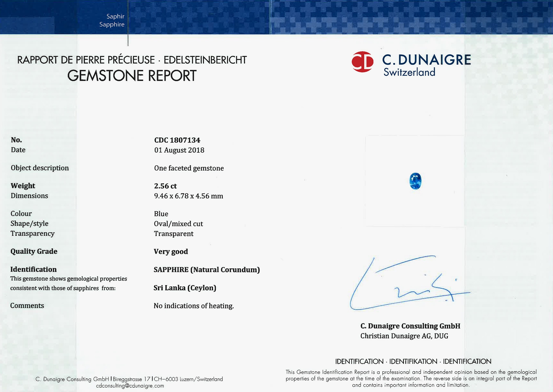The image size is (553, 392).
Task: Click the Saphir label in the header
Action: pyautogui.click(x=115, y=16)
